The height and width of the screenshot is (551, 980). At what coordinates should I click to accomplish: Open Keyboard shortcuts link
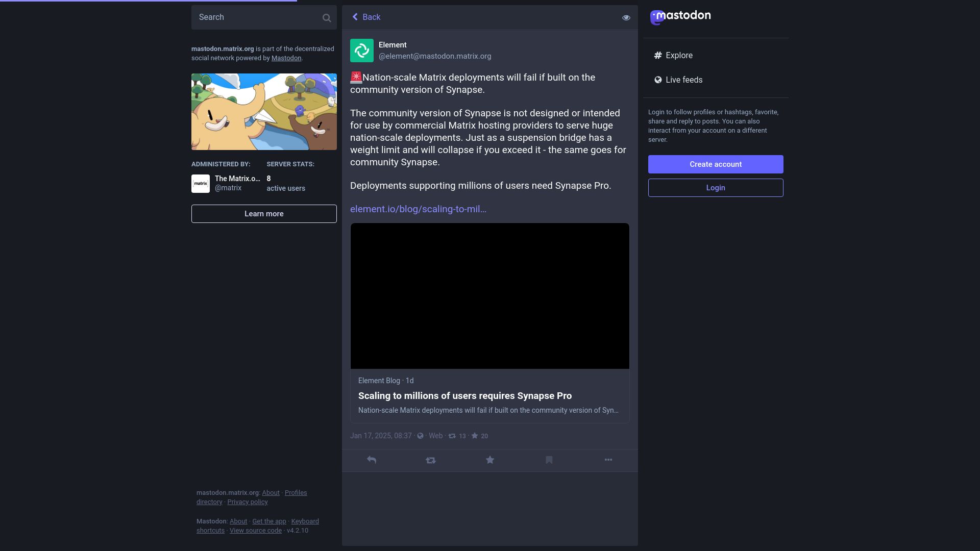[305, 521]
